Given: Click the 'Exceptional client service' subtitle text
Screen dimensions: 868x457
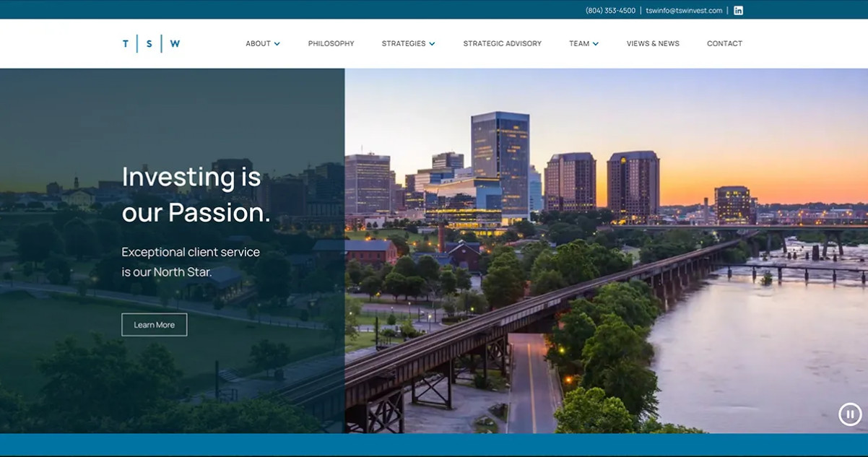Looking at the screenshot, I should [191, 262].
